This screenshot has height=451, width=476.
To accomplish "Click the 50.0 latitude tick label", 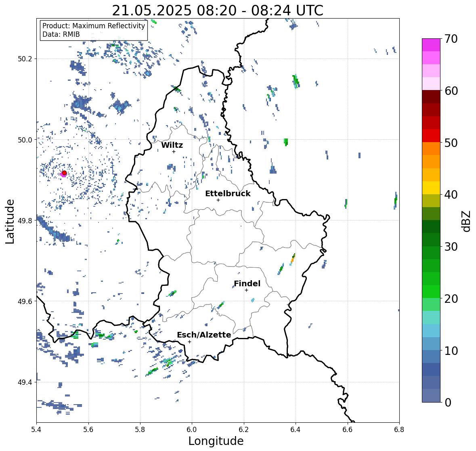I will pyautogui.click(x=25, y=140).
